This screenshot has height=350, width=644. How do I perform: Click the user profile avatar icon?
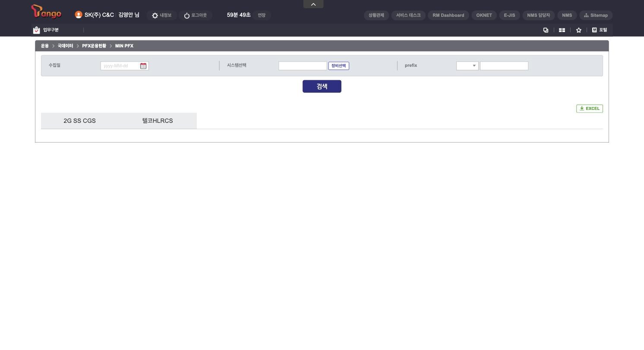pos(79,15)
